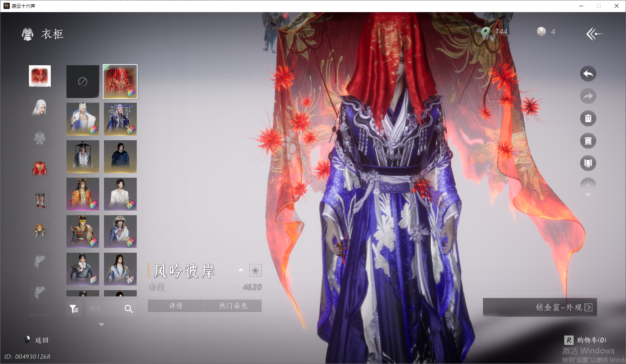Click the undo arrow icon
This screenshot has width=626, height=364.
click(x=588, y=73)
